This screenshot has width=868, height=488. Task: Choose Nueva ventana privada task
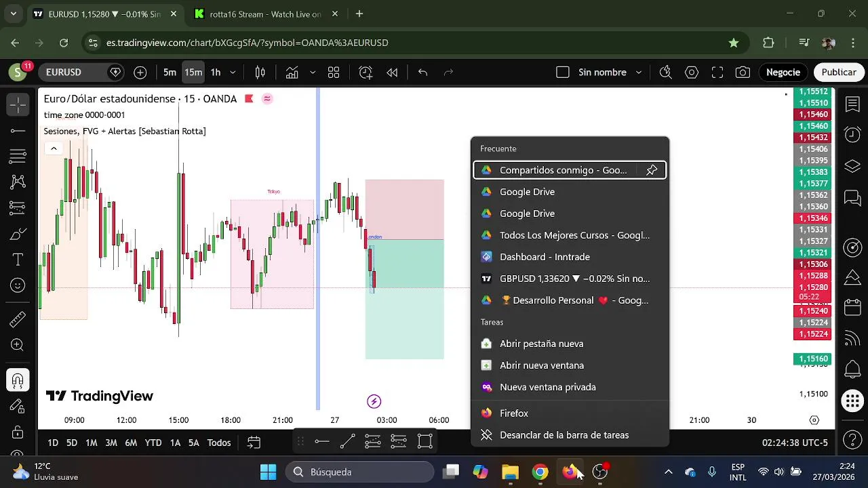point(570,387)
